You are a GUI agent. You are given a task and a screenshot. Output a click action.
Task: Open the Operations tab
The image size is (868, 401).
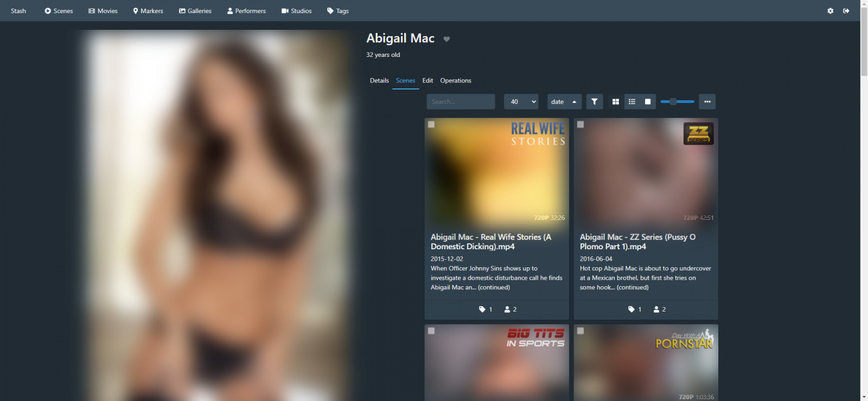click(456, 81)
